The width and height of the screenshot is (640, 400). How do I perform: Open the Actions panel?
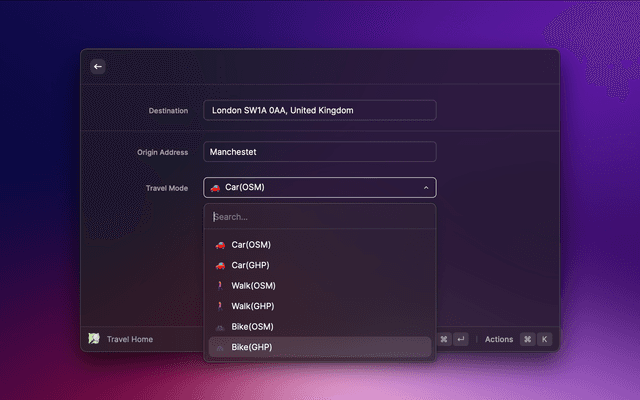tap(498, 339)
